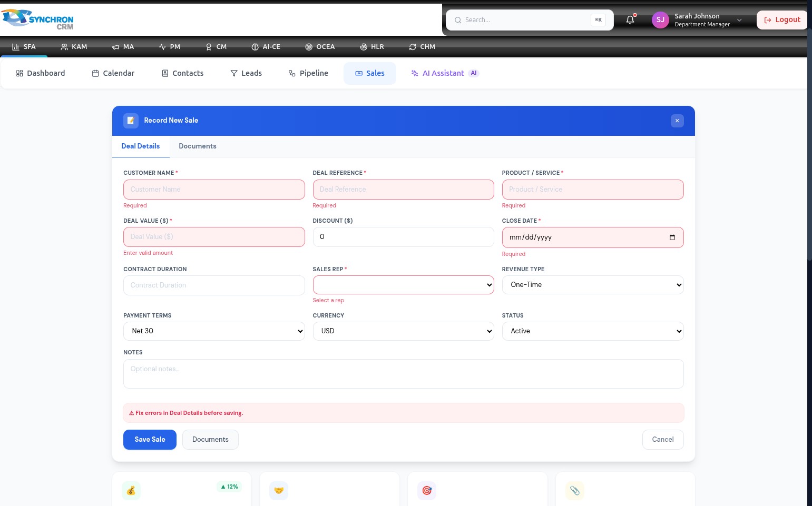812x506 pixels.
Task: Switch to Deal Details tab
Action: click(x=141, y=146)
